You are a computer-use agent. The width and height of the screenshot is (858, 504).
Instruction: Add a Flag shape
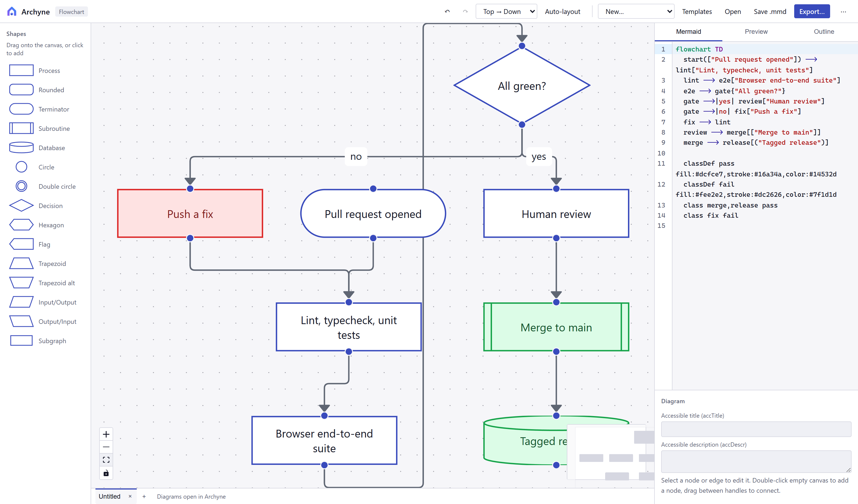(x=45, y=244)
